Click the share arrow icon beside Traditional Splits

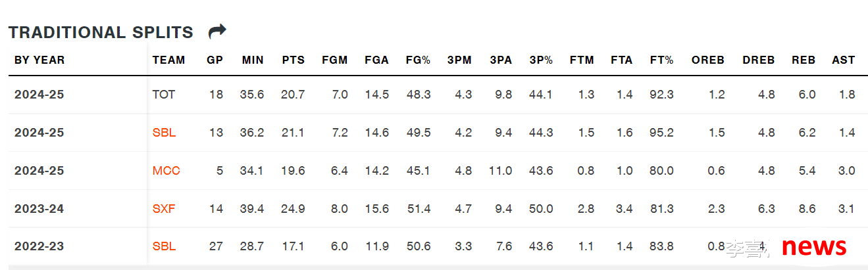[217, 31]
